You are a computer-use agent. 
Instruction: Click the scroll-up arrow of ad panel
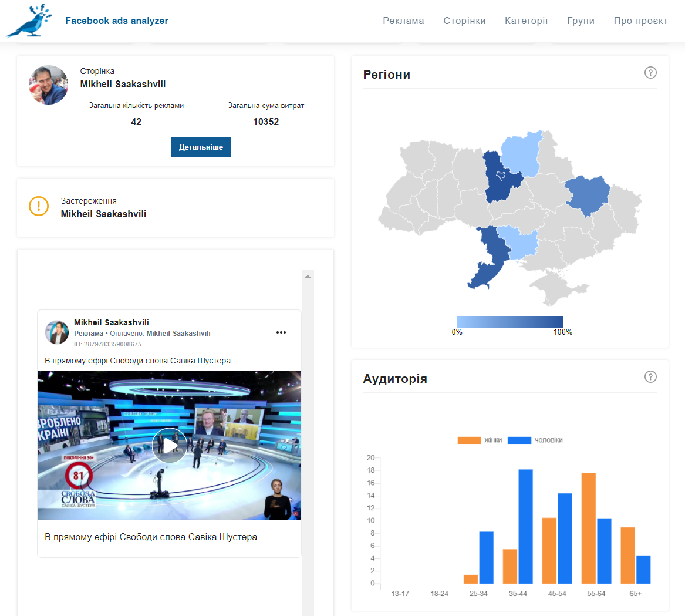(x=308, y=277)
